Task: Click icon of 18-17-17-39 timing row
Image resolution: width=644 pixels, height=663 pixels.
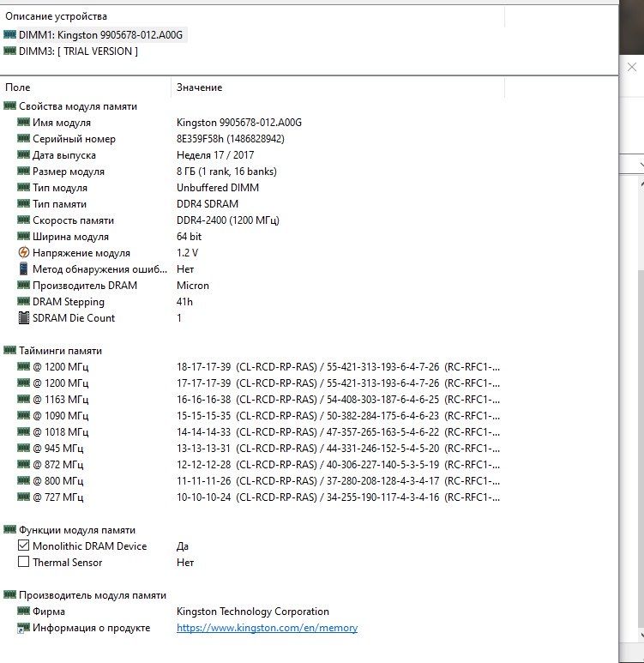Action: point(24,366)
